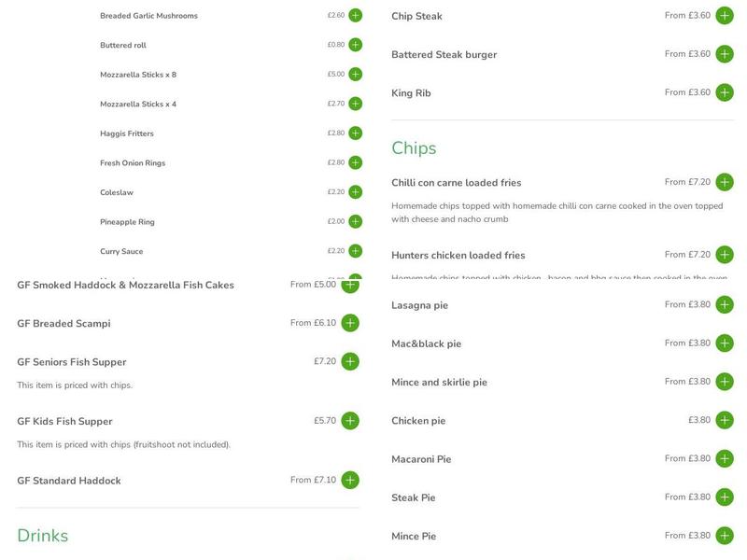Screen dimensions: 747x560
Task: Add Steak Pie to basket
Action: click(x=725, y=497)
